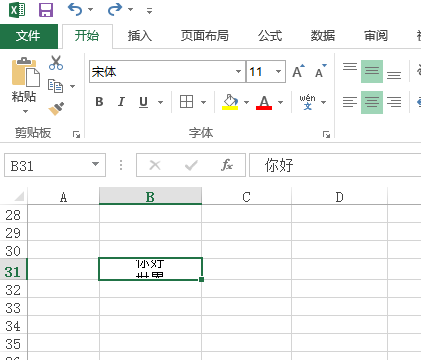This screenshot has width=421, height=360.
Task: Switch to the 公式 (Formulas) tab
Action: [x=270, y=36]
